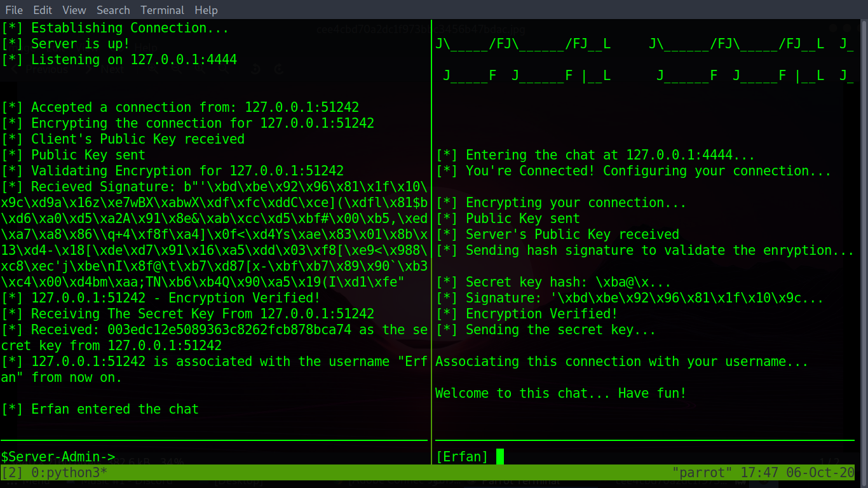The width and height of the screenshot is (868, 488).
Task: Open the Search menu
Action: [x=113, y=10]
